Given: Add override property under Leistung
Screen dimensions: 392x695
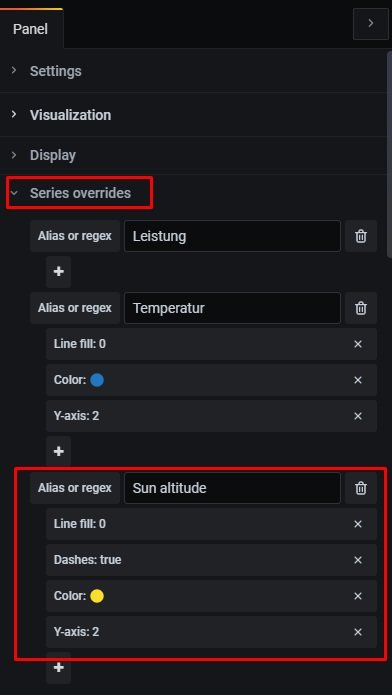Looking at the screenshot, I should [x=59, y=272].
